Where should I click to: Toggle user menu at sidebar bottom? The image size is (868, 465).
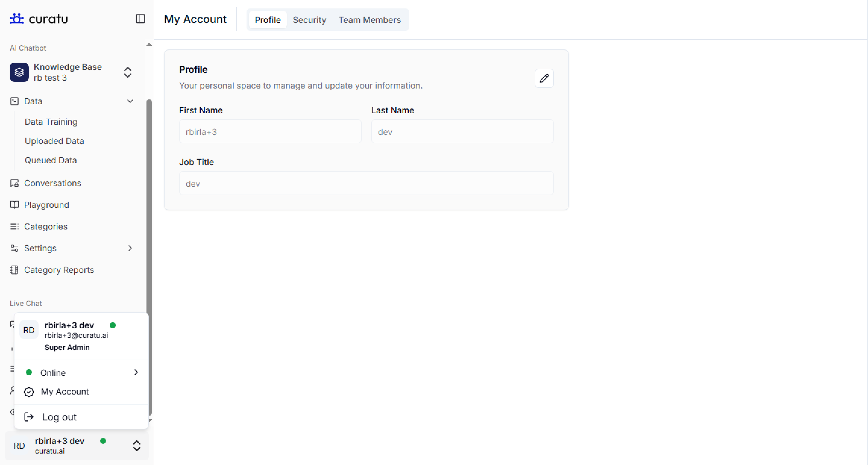(137, 445)
